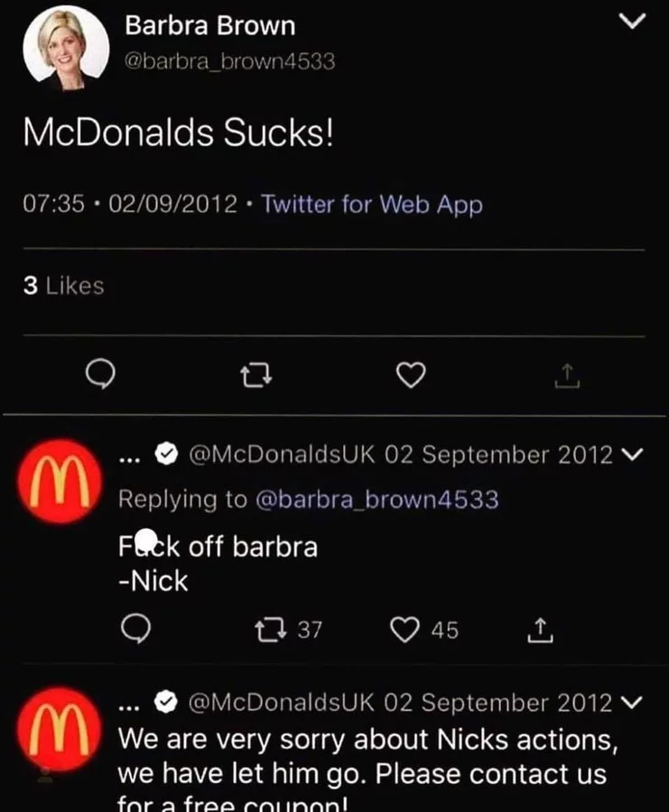
Task: Click reply icon under Barbra's main tweet
Action: [100, 374]
